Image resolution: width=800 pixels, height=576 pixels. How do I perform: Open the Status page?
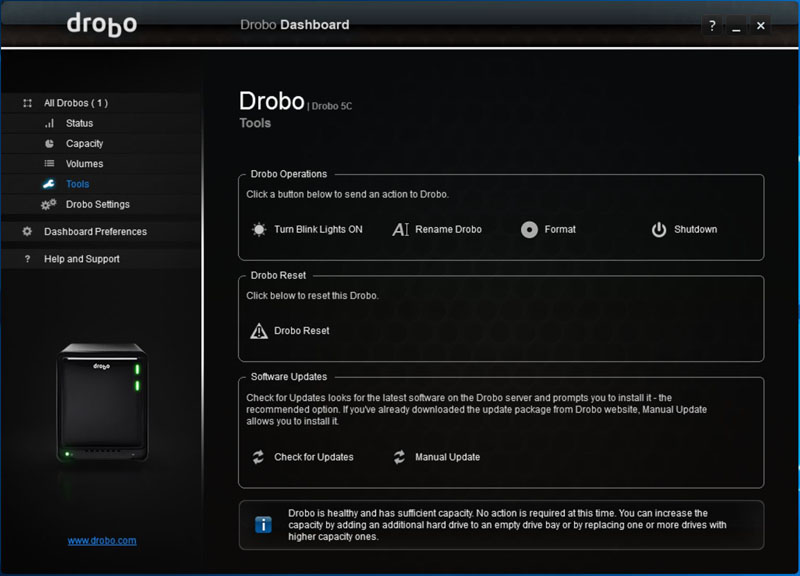pyautogui.click(x=80, y=123)
